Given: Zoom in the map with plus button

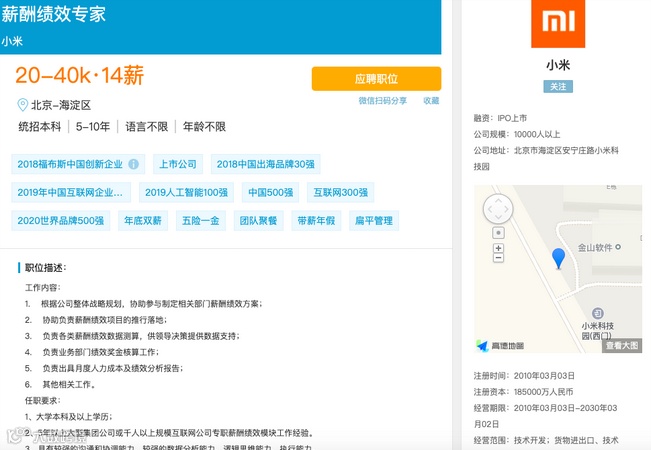Looking at the screenshot, I should coord(498,248).
